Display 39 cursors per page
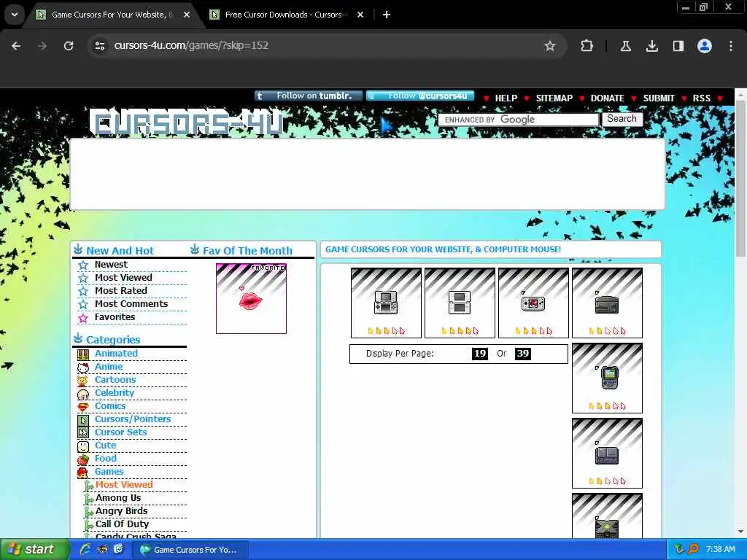This screenshot has width=747, height=560. point(522,354)
